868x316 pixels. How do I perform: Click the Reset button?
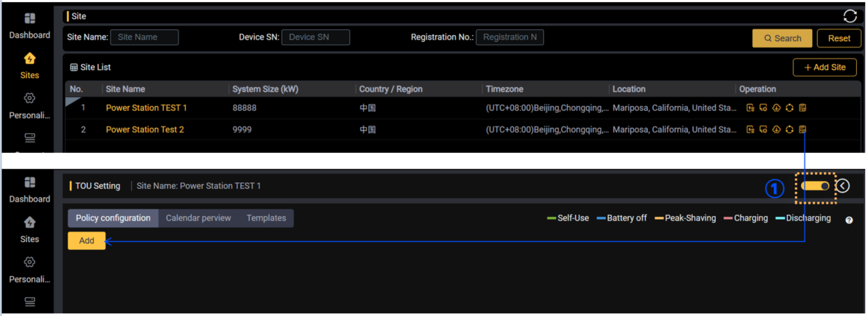click(839, 38)
